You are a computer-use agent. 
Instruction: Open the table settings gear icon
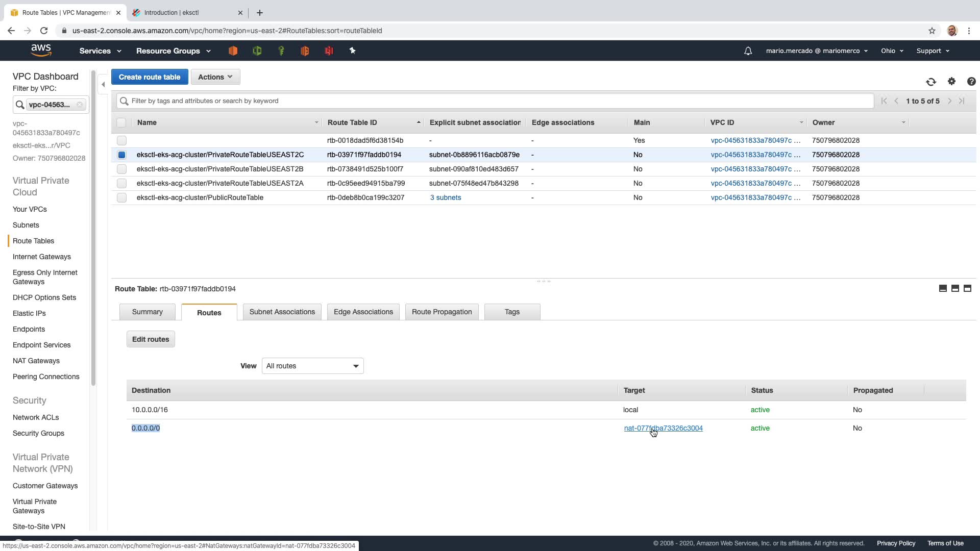click(951, 81)
